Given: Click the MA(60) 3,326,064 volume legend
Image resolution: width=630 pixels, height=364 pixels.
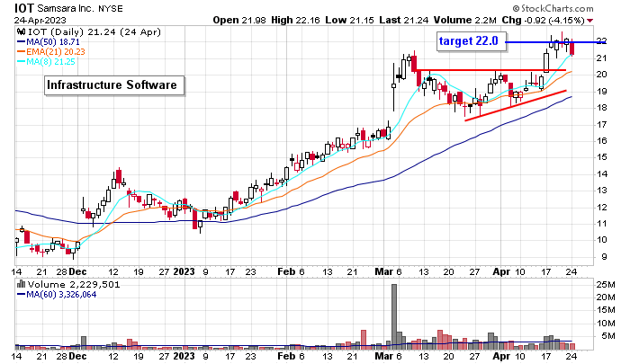Looking at the screenshot, I should (57, 295).
